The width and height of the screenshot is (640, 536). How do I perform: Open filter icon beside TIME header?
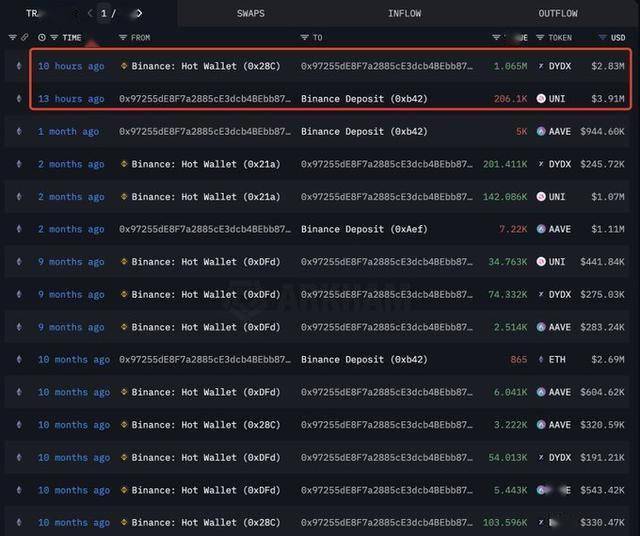point(54,38)
